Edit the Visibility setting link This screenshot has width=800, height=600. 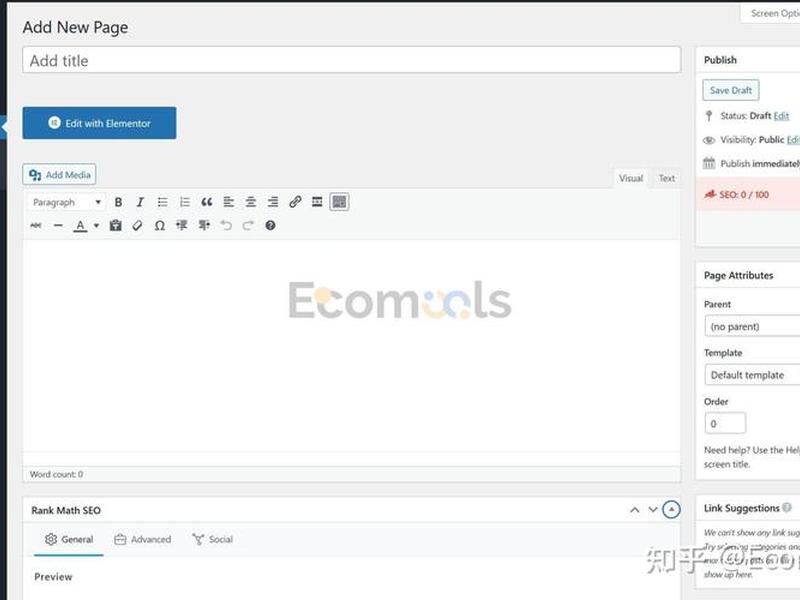point(793,140)
